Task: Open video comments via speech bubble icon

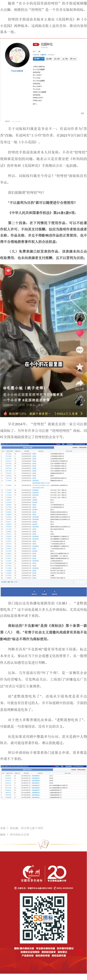Action: click(x=79, y=350)
